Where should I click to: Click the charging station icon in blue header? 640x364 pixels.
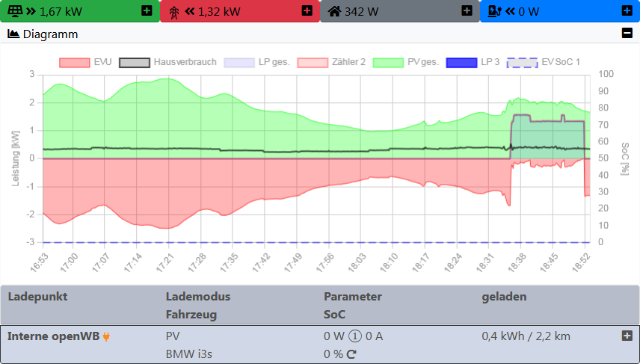tap(494, 11)
